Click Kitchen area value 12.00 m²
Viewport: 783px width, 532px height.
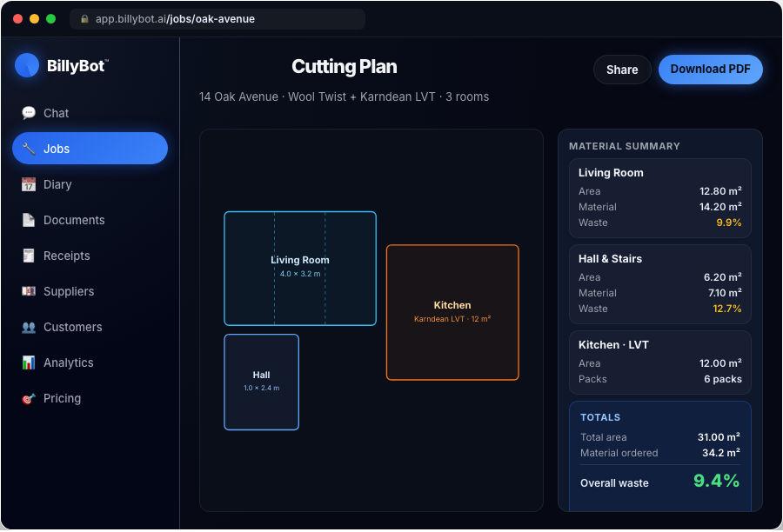coord(720,363)
